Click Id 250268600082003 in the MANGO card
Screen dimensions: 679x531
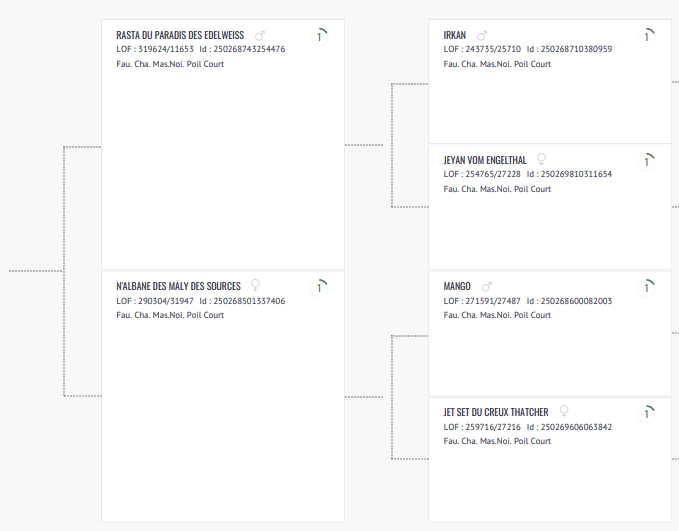tap(569, 300)
